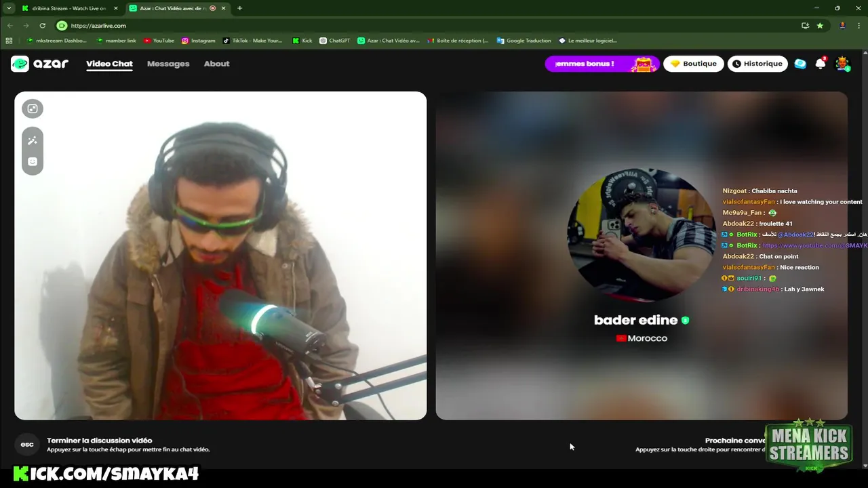Viewport: 868px width, 488px height.
Task: Open the Azar profile avatar menu
Action: coord(842,64)
